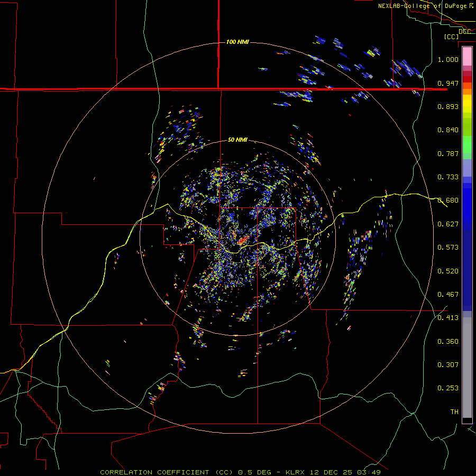Click the 0.413 scale label
Image resolution: width=476 pixels, height=476 pixels.
coord(448,318)
